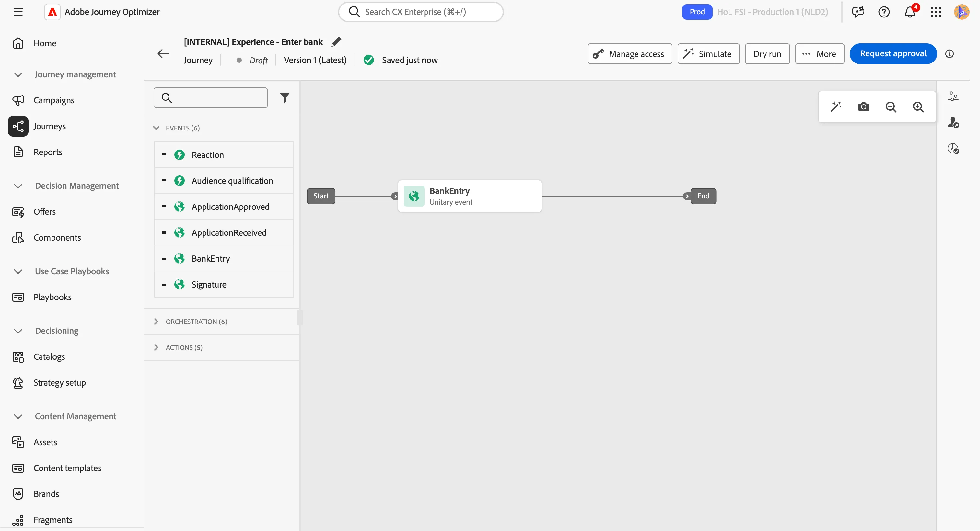Zoom out the journey canvas
980x531 pixels.
coord(891,107)
